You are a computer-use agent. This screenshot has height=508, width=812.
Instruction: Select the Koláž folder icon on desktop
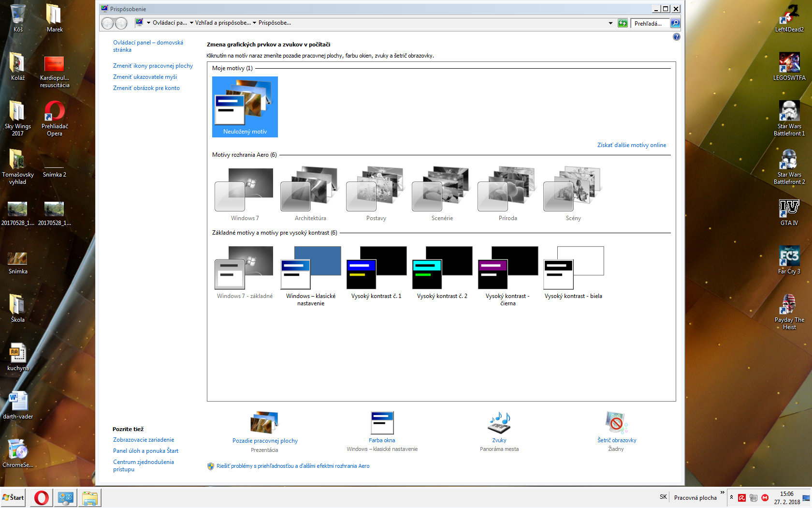[x=18, y=66]
